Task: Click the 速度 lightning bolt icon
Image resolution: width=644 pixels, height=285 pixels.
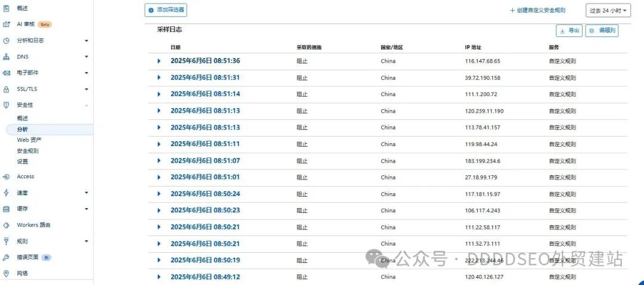Action: (x=7, y=193)
